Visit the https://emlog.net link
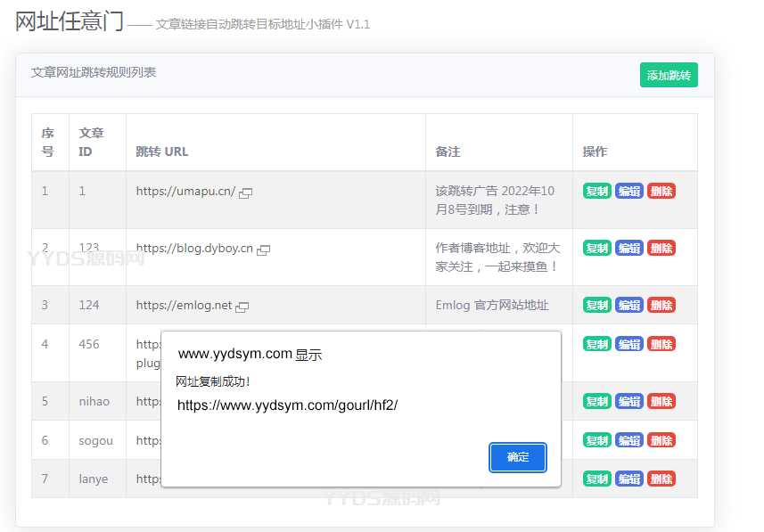This screenshot has height=532, width=764. click(x=184, y=305)
